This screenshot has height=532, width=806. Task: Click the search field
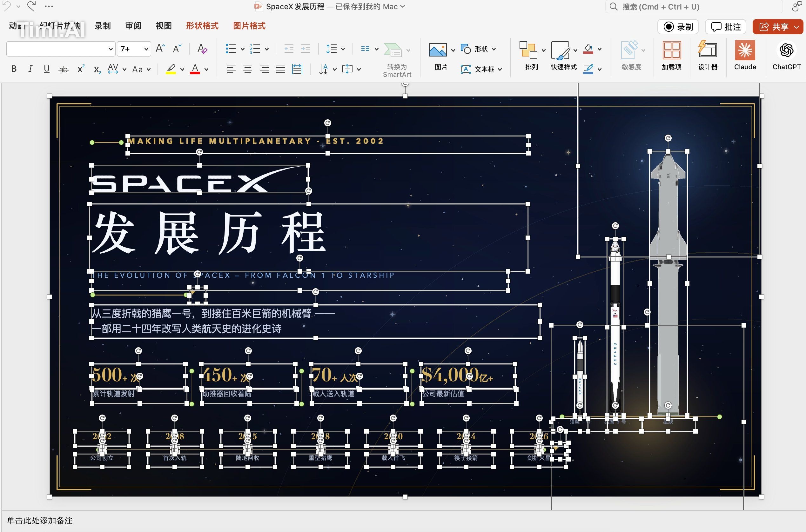coord(694,7)
